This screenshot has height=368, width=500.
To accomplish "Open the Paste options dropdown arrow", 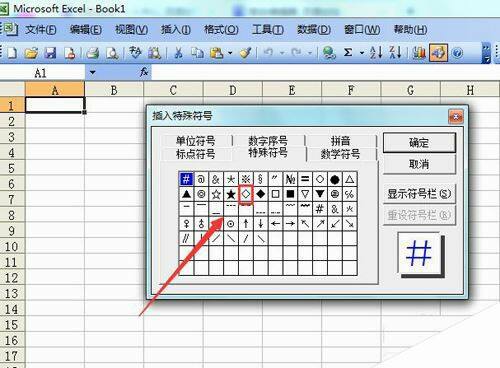I will (230, 53).
